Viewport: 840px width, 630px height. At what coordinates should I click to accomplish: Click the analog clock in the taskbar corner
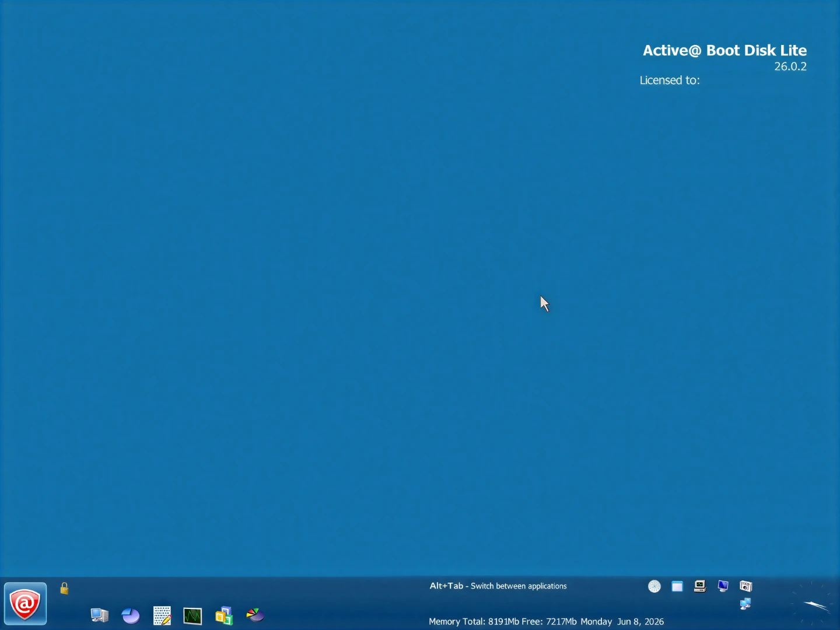click(x=812, y=603)
